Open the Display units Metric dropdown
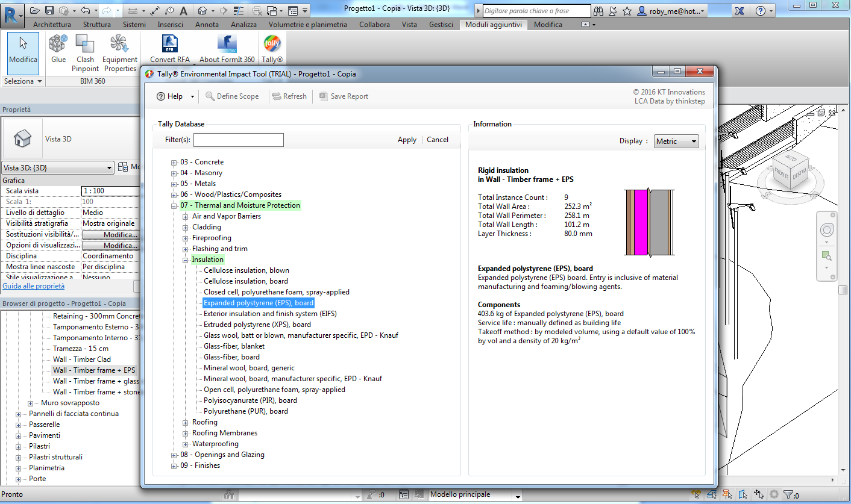 click(676, 142)
